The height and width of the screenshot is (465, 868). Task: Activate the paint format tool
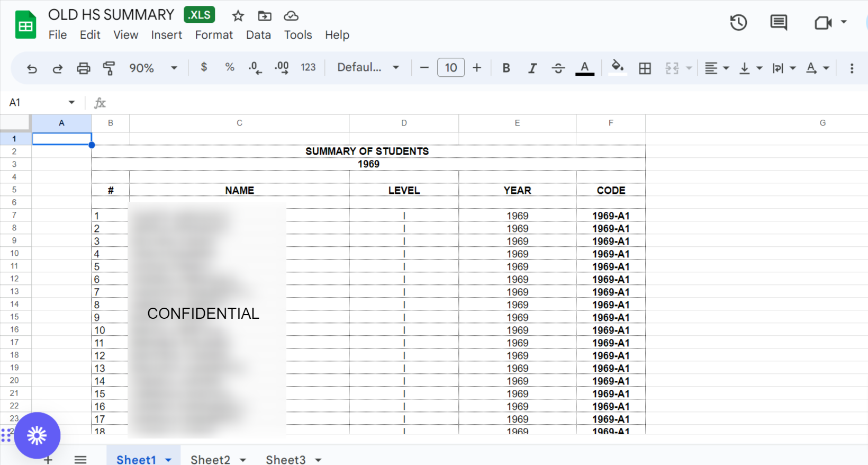(109, 68)
